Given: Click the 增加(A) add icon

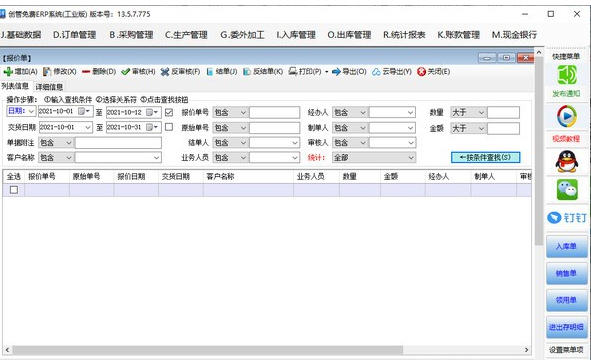Looking at the screenshot, I should point(8,72).
